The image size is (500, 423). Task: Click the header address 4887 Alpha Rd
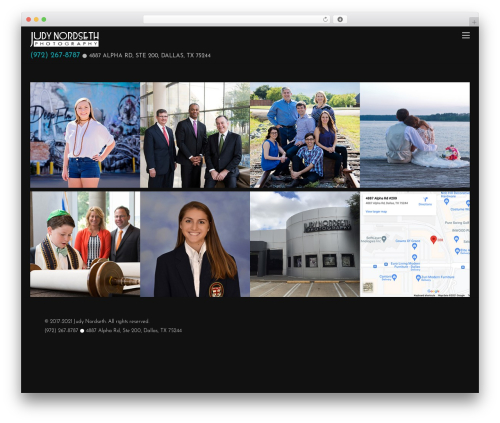(150, 55)
